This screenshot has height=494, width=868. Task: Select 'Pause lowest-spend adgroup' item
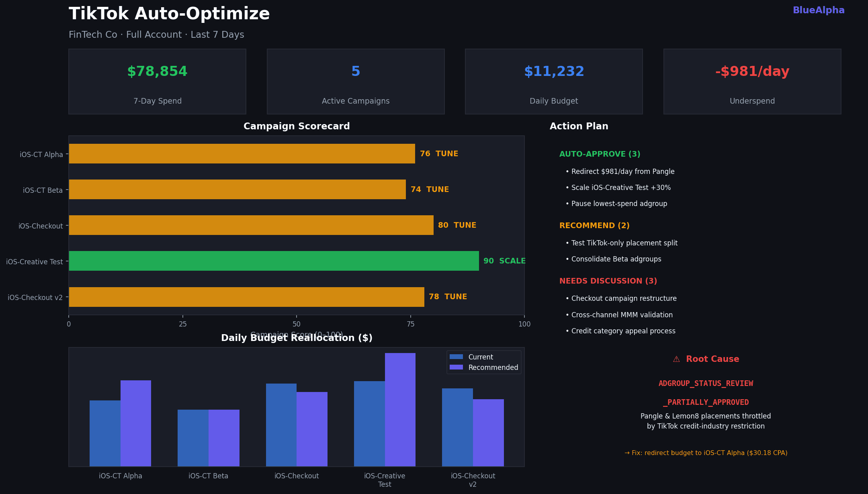pyautogui.click(x=616, y=204)
